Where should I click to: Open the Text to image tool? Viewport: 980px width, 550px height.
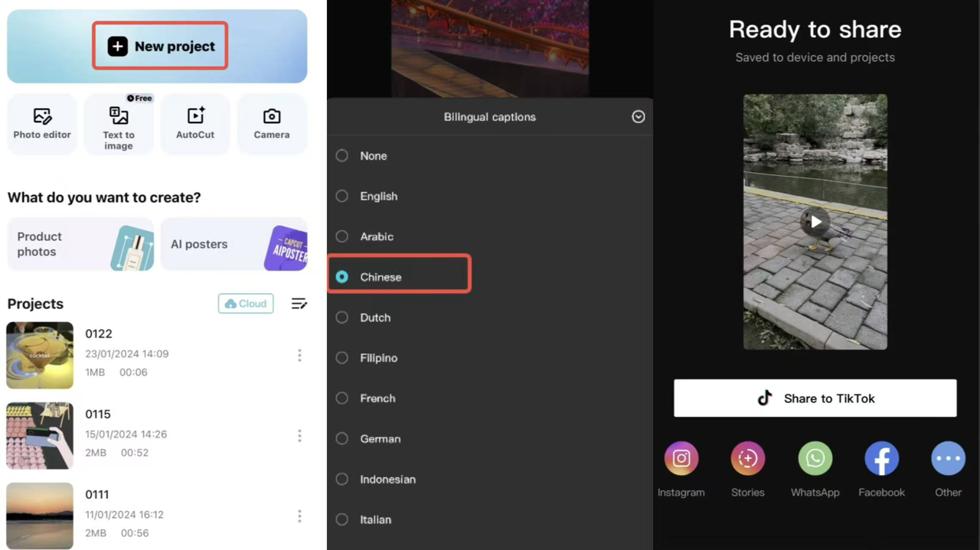tap(119, 124)
